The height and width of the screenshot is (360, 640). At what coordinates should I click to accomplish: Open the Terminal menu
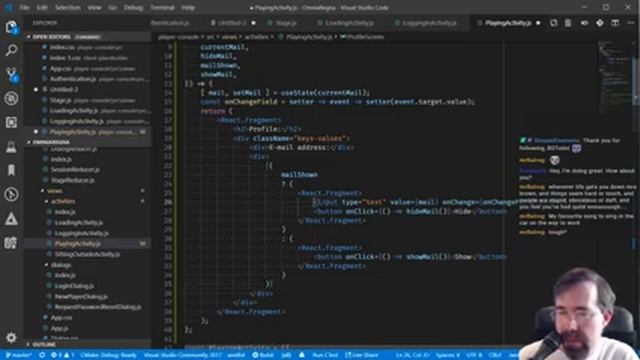pyautogui.click(x=162, y=7)
